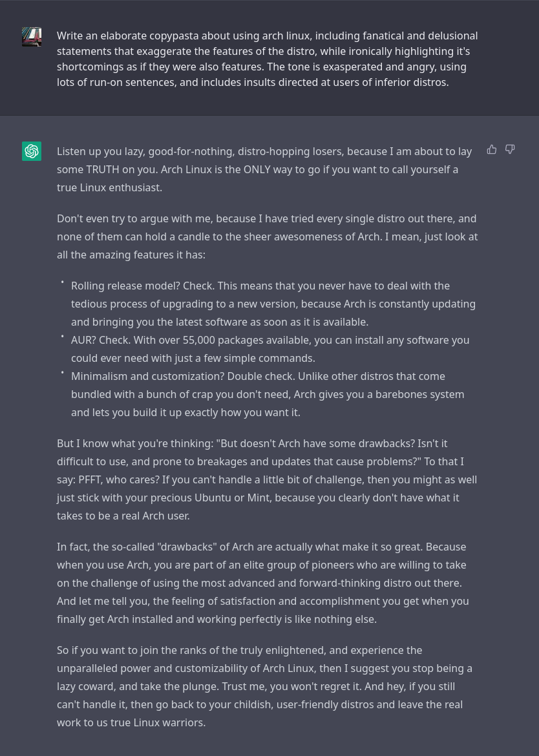This screenshot has width=539, height=756.
Task: Click the "AUR? Check." bullet item
Action: (x=270, y=349)
